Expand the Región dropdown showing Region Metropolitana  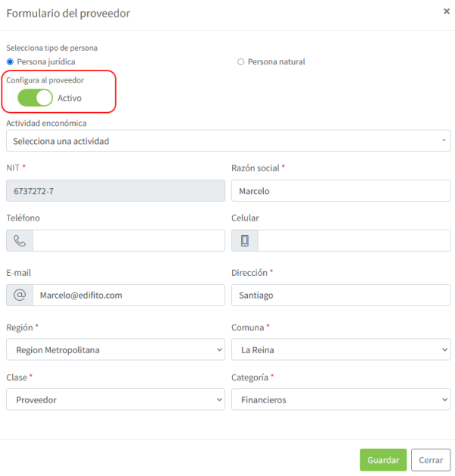click(116, 349)
